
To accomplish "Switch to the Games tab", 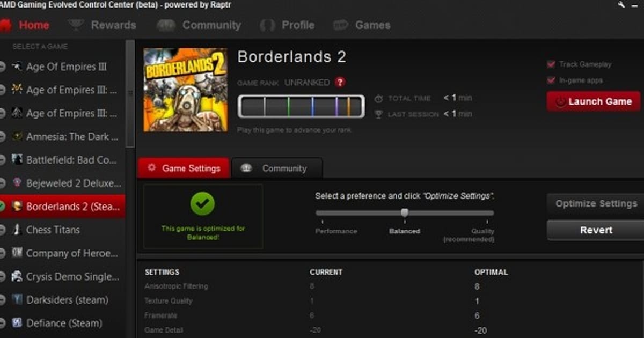I will [x=362, y=25].
